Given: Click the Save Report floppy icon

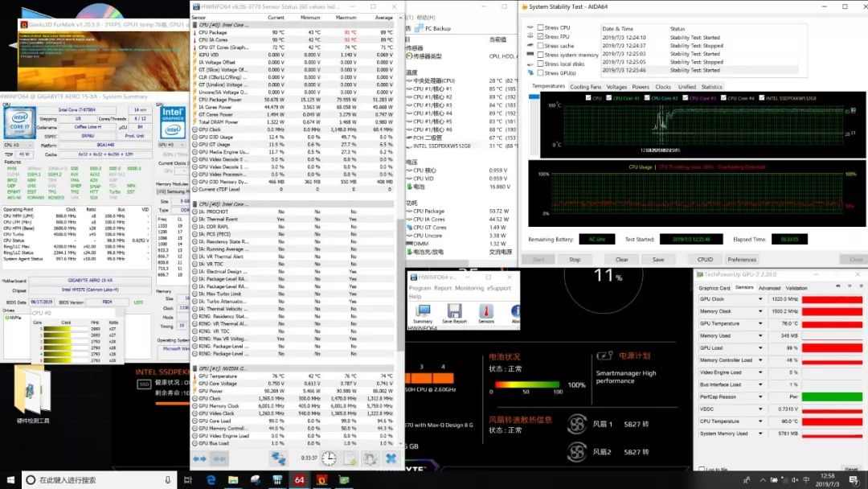Looking at the screenshot, I should [x=454, y=312].
